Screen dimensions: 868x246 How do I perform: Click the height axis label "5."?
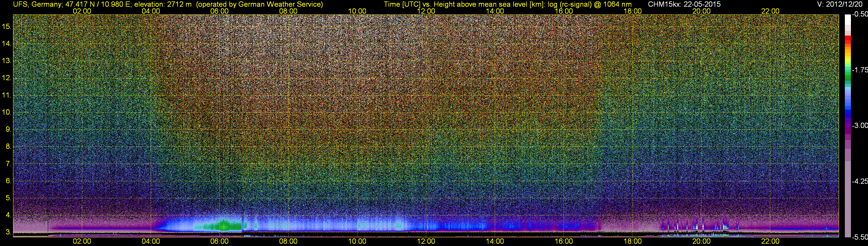coord(9,198)
